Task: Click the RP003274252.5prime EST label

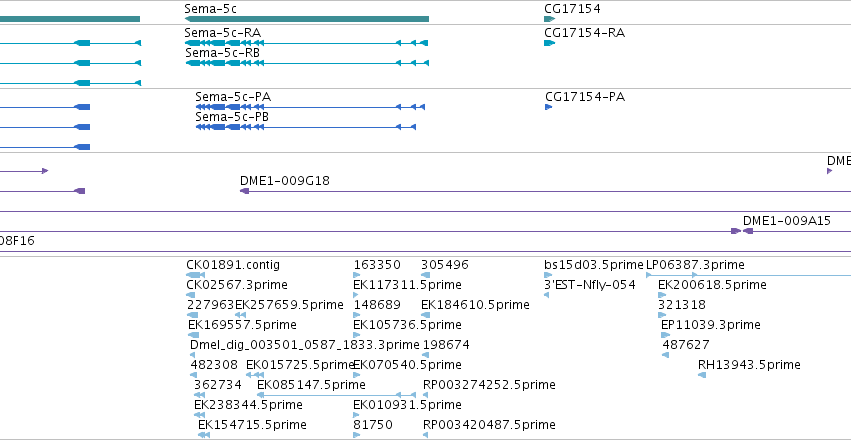Action: click(489, 385)
